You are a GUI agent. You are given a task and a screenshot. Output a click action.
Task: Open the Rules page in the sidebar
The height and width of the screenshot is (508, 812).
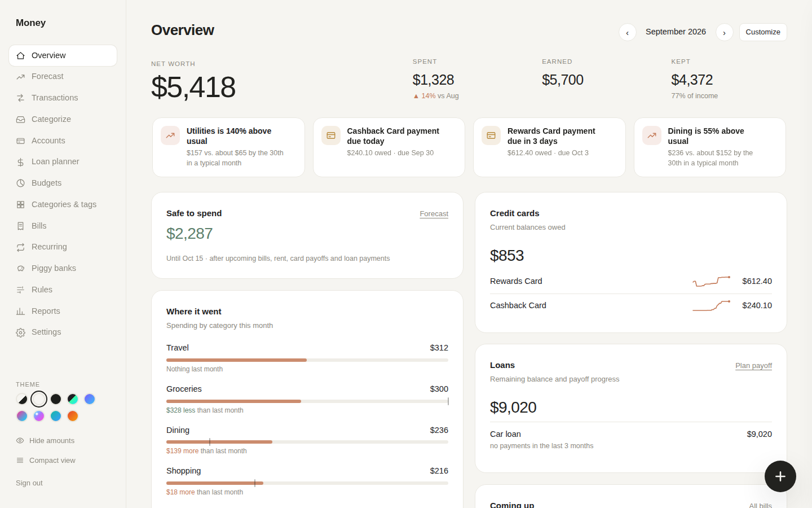pyautogui.click(x=63, y=290)
